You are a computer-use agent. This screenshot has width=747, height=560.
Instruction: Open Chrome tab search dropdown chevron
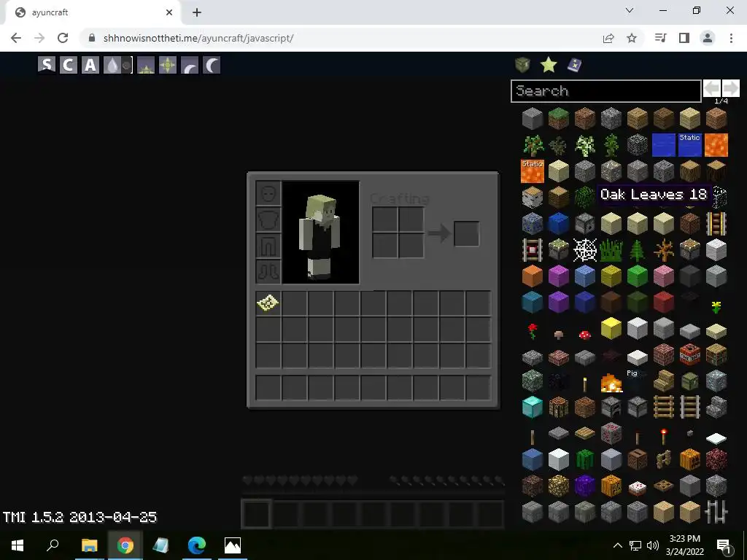[x=630, y=10]
